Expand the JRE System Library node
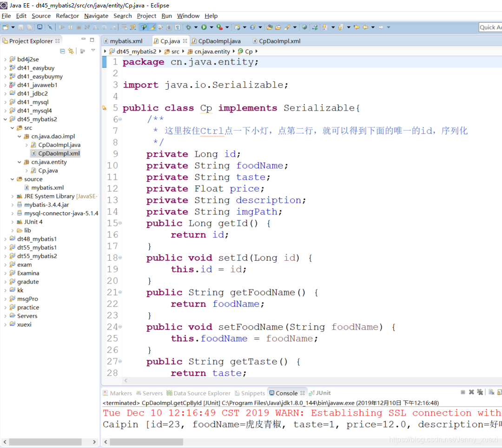The width and height of the screenshot is (502, 448). [12, 196]
